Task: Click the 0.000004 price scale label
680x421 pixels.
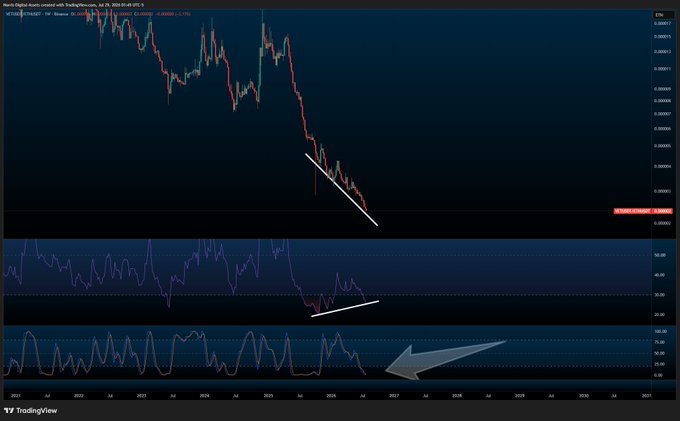Action: (x=662, y=166)
